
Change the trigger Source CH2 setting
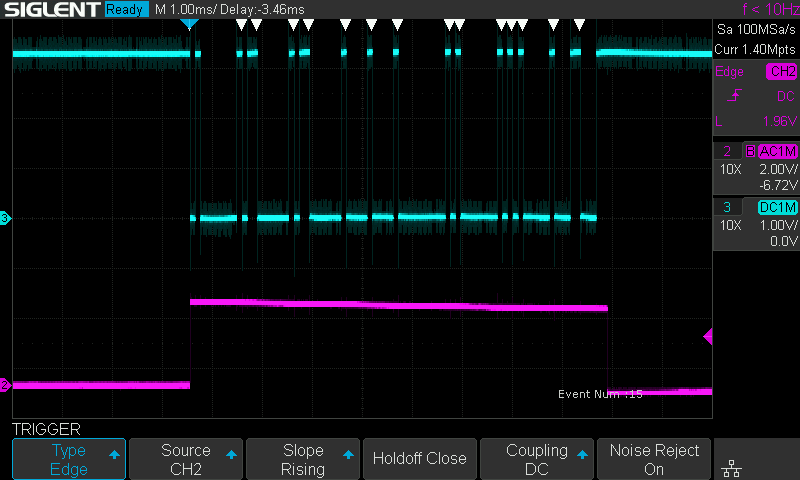click(x=186, y=459)
